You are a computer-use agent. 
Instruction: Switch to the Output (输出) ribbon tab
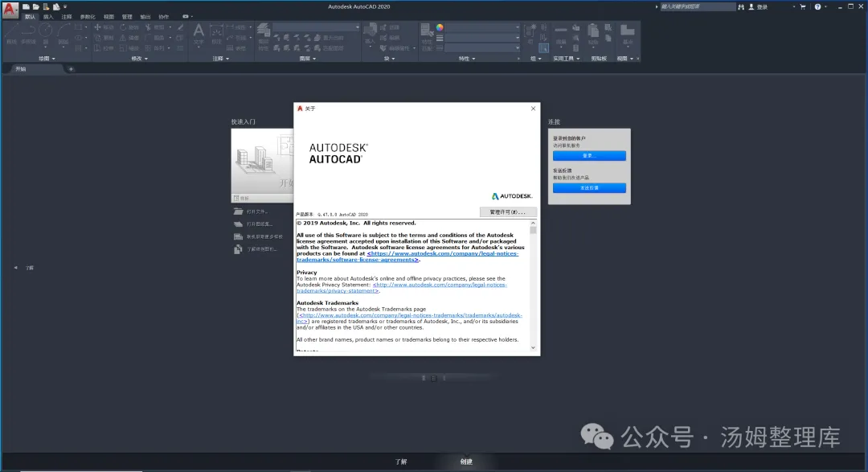click(145, 17)
